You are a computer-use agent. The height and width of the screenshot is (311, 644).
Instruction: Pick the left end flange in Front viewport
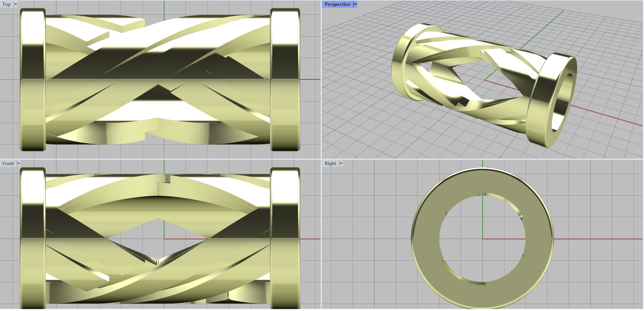pyautogui.click(x=33, y=239)
